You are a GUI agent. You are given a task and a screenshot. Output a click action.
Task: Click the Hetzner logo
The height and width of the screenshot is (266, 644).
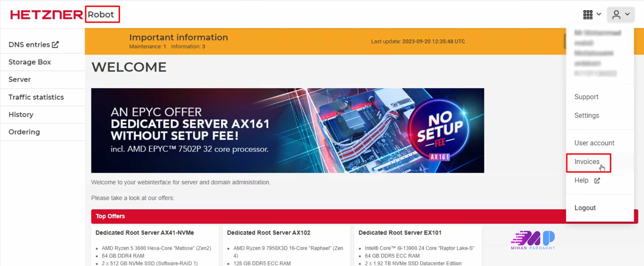46,15
